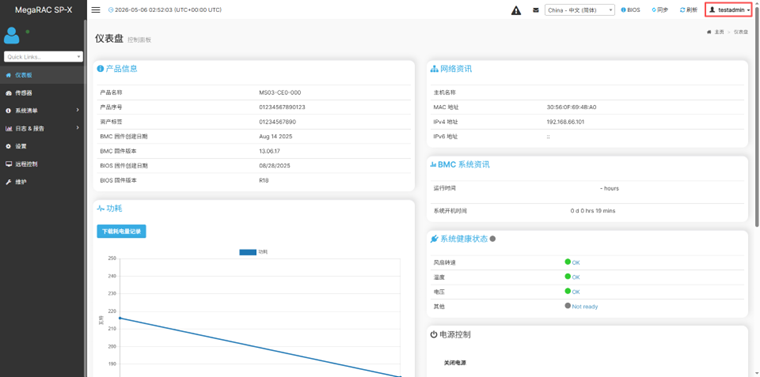
Task: Expand the 日志 & 报告 chevron arrow
Action: point(78,128)
